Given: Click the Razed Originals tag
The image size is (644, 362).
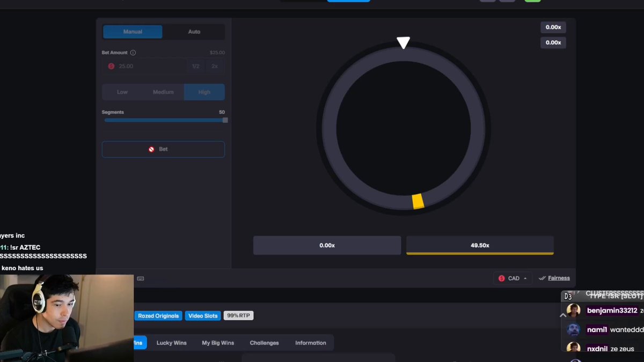Looking at the screenshot, I should coord(158,316).
